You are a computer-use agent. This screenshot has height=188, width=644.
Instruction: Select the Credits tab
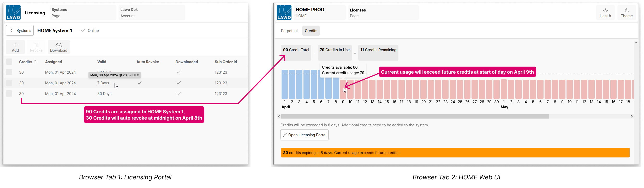click(x=311, y=31)
